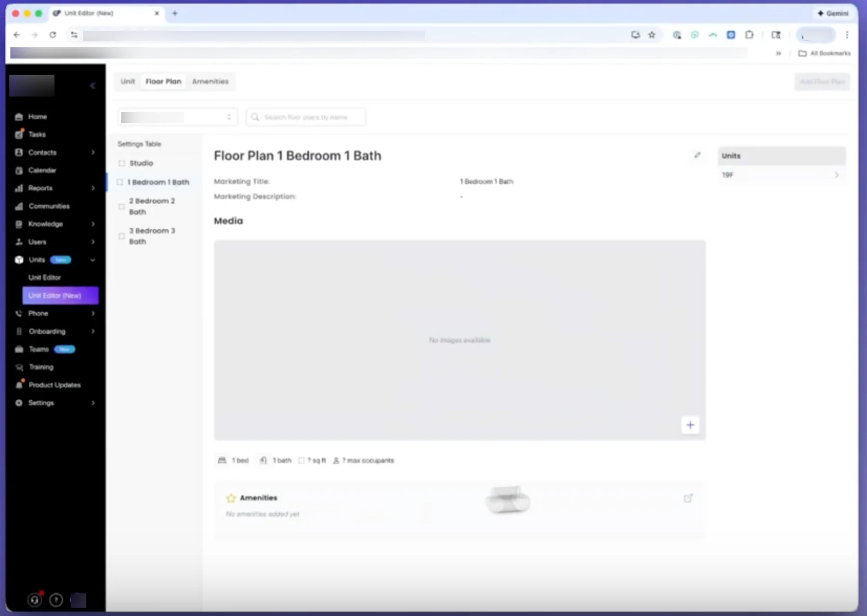Collapse the sidebar with the arrow

click(93, 86)
